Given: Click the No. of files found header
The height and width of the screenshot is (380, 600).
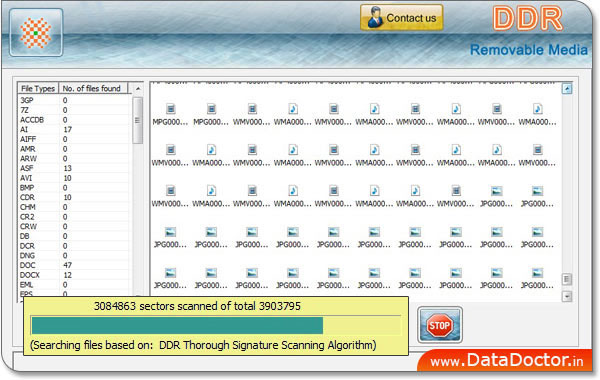Looking at the screenshot, I should [92, 88].
